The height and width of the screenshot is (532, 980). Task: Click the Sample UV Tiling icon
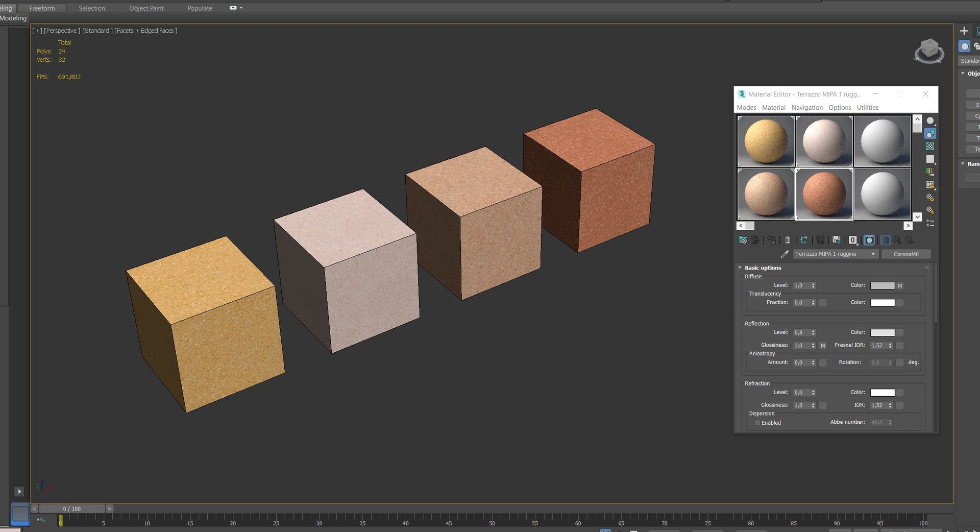coord(930,159)
